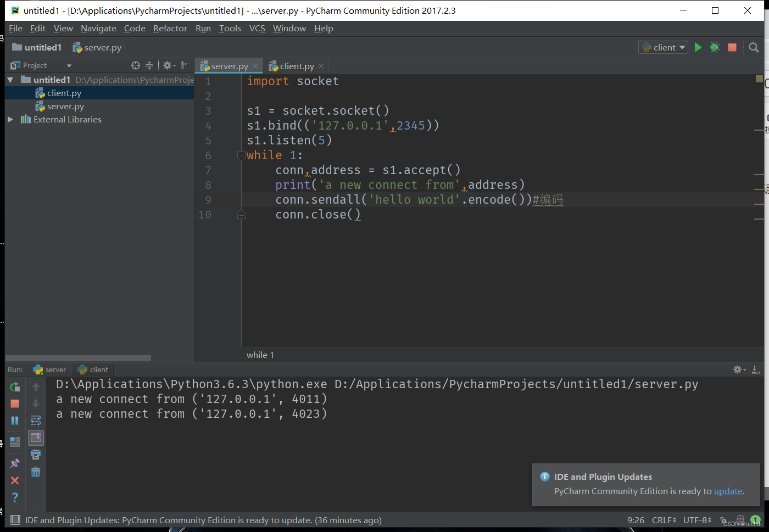Open the File menu

coord(15,29)
